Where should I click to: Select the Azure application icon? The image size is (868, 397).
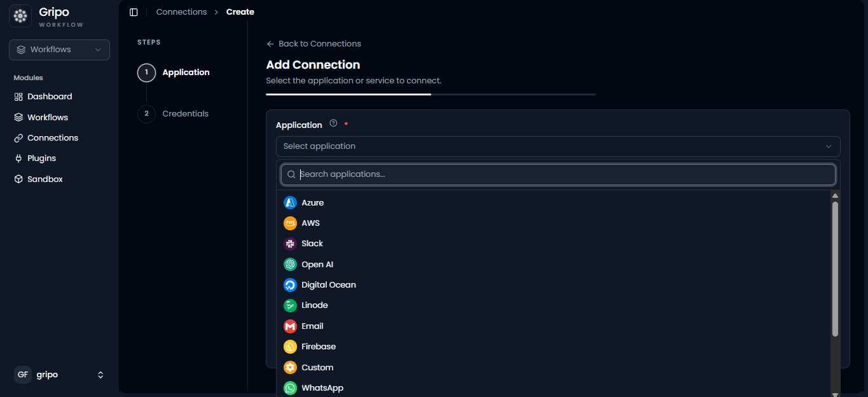pos(290,202)
